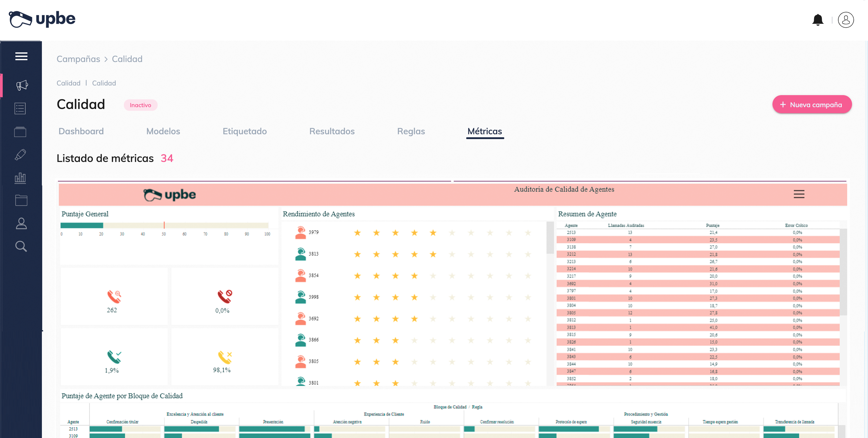The image size is (868, 438).
Task: Navigate back using the Campañas breadcrumb link
Action: 78,59
